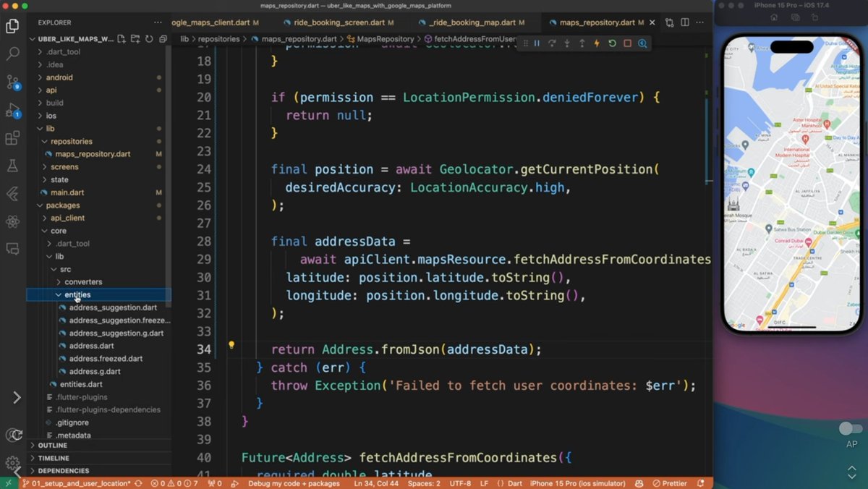
Task: Pause the debug session
Action: click(x=537, y=43)
